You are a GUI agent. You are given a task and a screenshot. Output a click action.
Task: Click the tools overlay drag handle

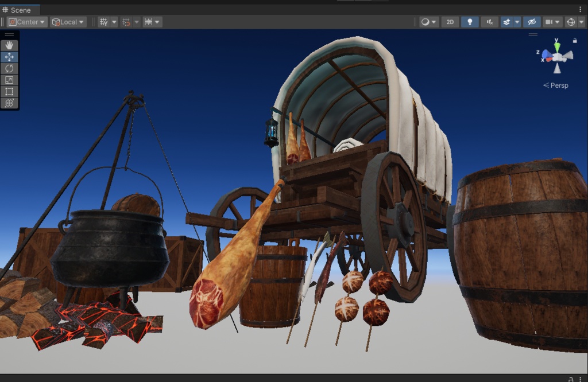tap(9, 34)
